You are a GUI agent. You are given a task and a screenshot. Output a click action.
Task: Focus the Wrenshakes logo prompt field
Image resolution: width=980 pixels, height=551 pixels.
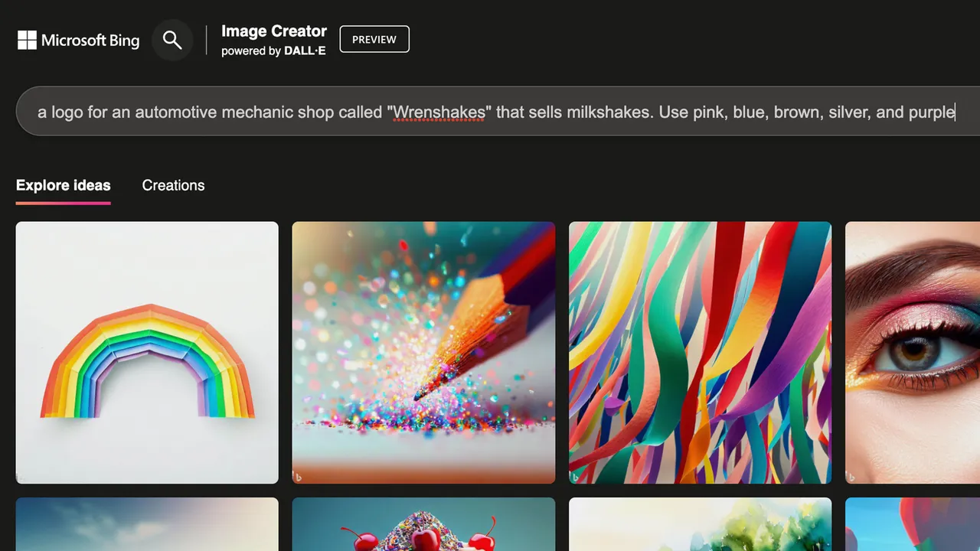coord(498,112)
